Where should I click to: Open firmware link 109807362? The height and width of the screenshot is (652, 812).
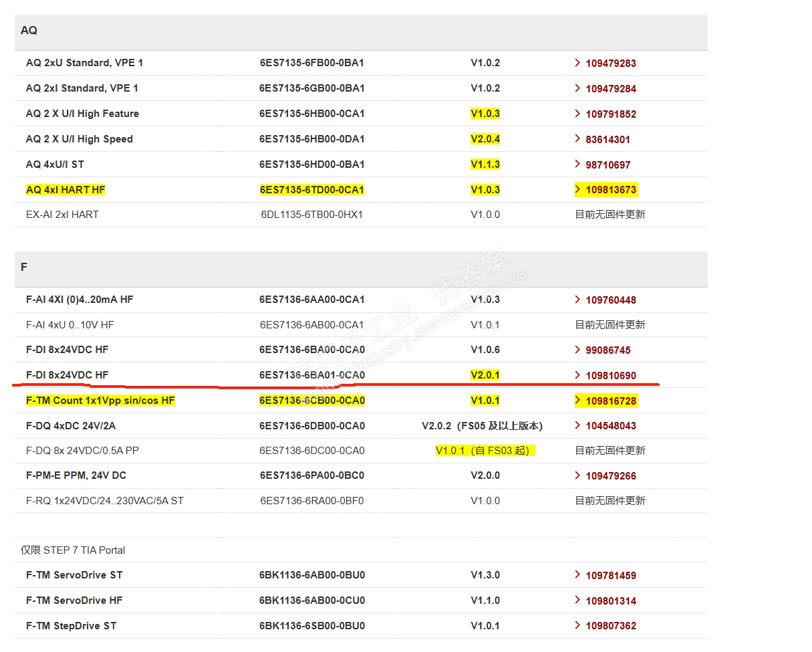[x=611, y=627]
